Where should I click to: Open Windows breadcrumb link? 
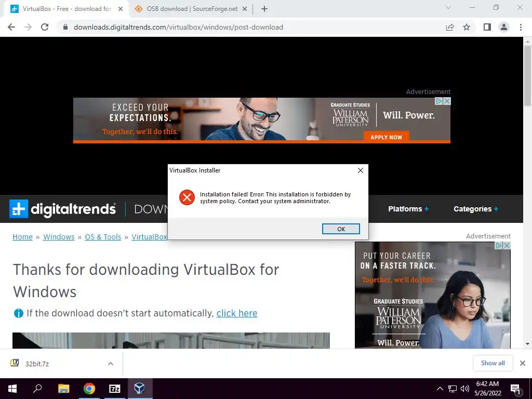pos(59,237)
